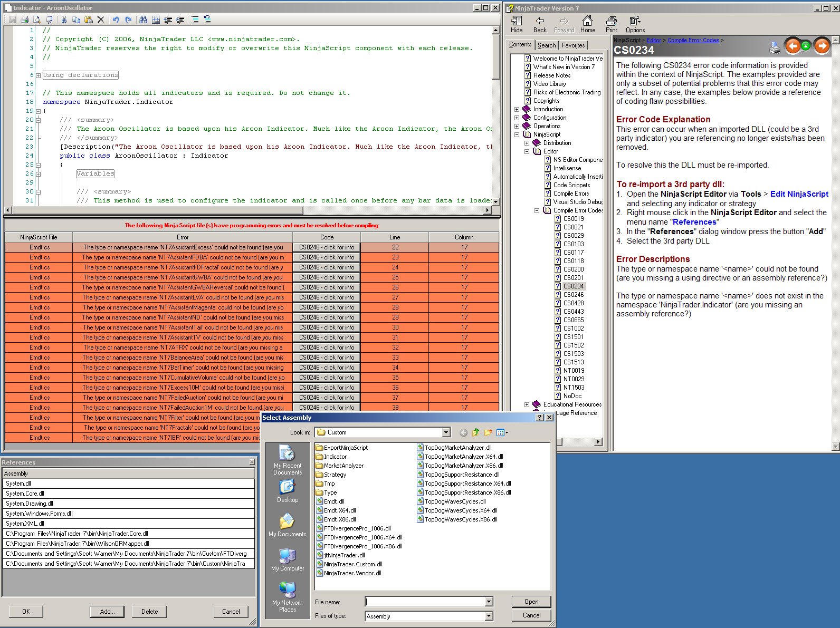Click the Print Preview toolbar icon

(37, 20)
